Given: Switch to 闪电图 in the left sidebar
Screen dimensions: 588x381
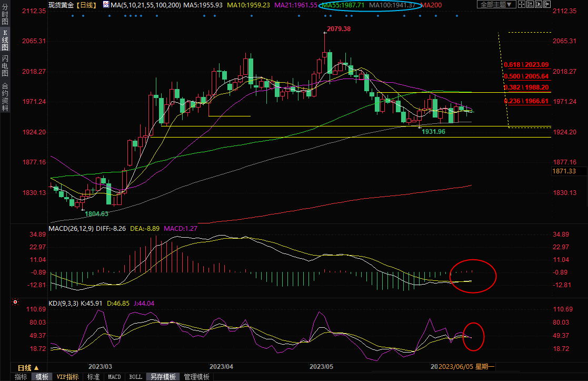Looking at the screenshot, I should pyautogui.click(x=5, y=65).
